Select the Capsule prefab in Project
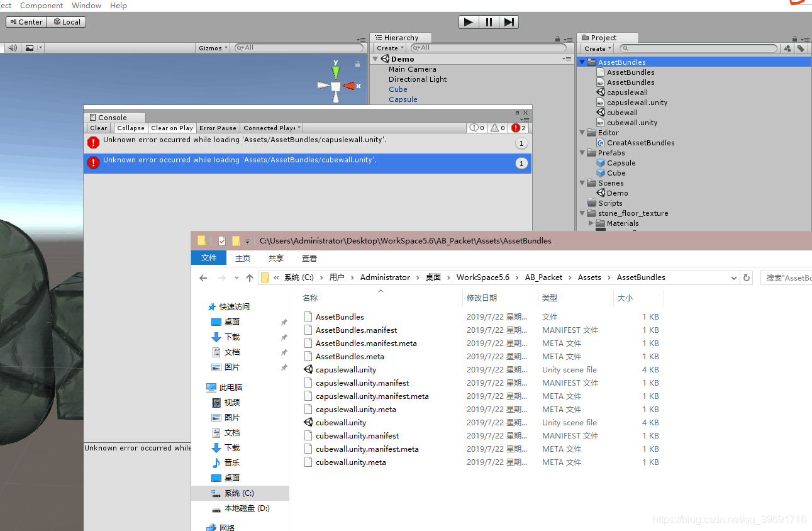The image size is (812, 531). point(616,163)
